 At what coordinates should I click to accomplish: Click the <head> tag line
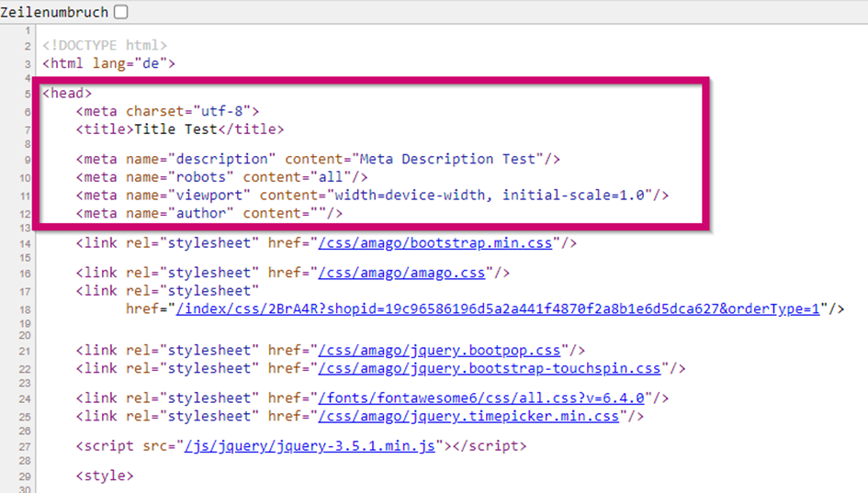[x=67, y=93]
